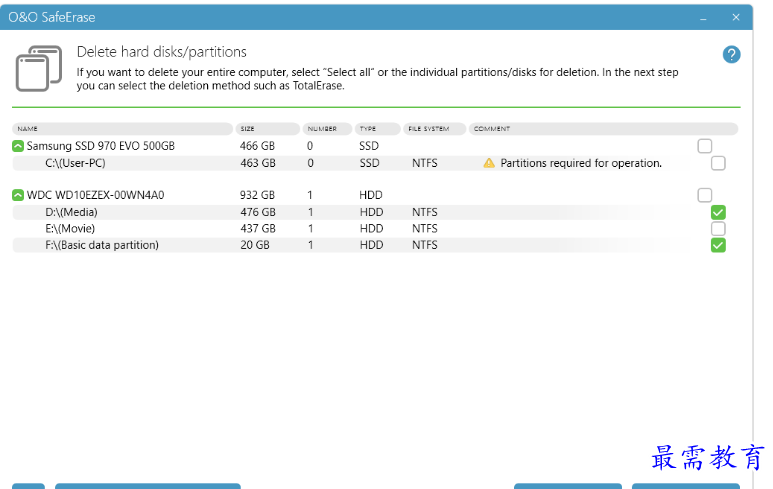Click the warning triangle icon for C:\ partition
Screen dimensions: 773x489
[489, 163]
